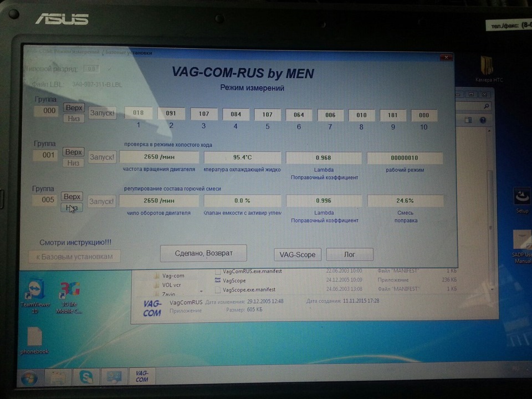Open File Explorer from the taskbar
This screenshot has width=532, height=399.
pyautogui.click(x=57, y=377)
